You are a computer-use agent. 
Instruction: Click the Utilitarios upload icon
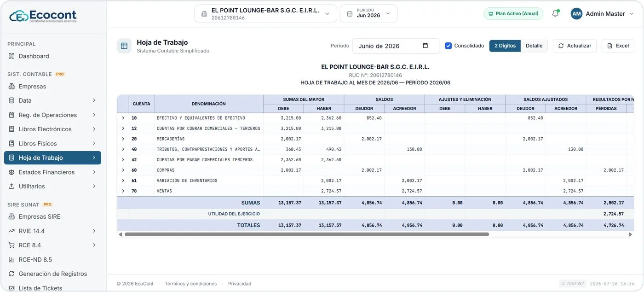coord(11,187)
